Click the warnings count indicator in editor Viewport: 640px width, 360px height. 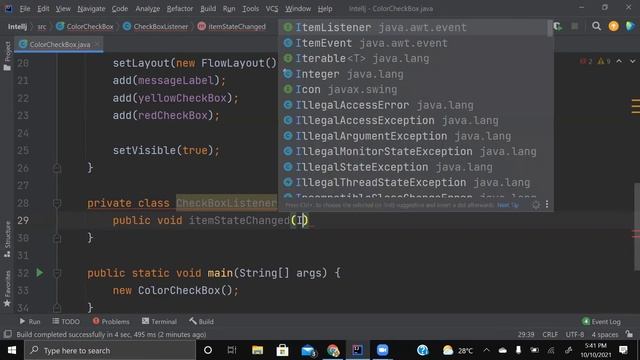(604, 61)
